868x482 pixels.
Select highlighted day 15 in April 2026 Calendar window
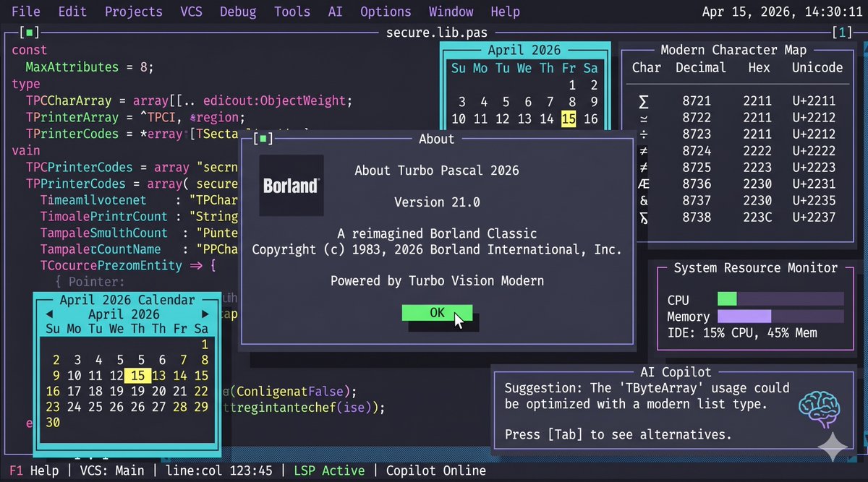[x=138, y=376]
